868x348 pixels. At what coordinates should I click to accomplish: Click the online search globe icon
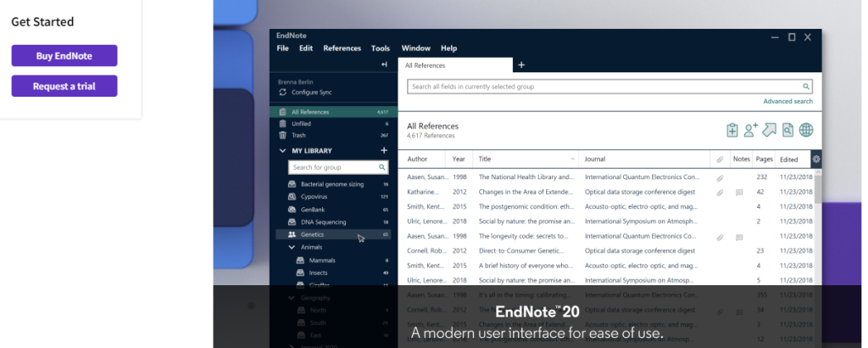click(806, 130)
